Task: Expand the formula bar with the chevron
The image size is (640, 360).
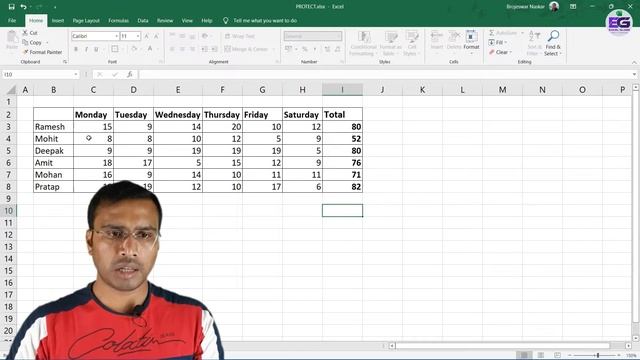Action: pos(634,74)
